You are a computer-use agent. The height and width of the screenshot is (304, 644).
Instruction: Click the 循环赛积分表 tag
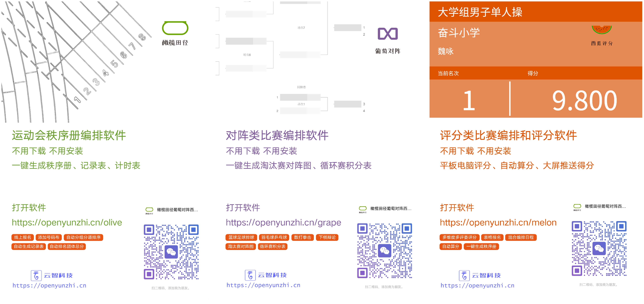[x=273, y=246]
